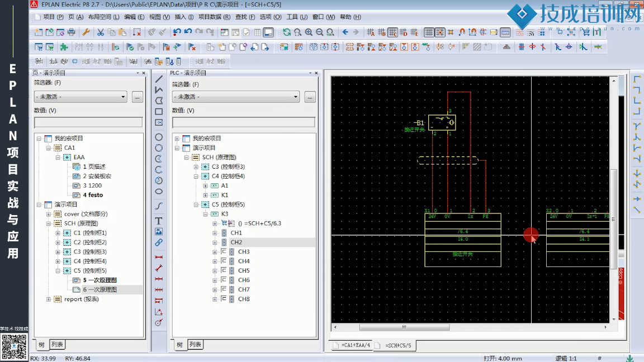
Task: Zoom out with the magnifier minus icon
Action: pyautogui.click(x=319, y=32)
